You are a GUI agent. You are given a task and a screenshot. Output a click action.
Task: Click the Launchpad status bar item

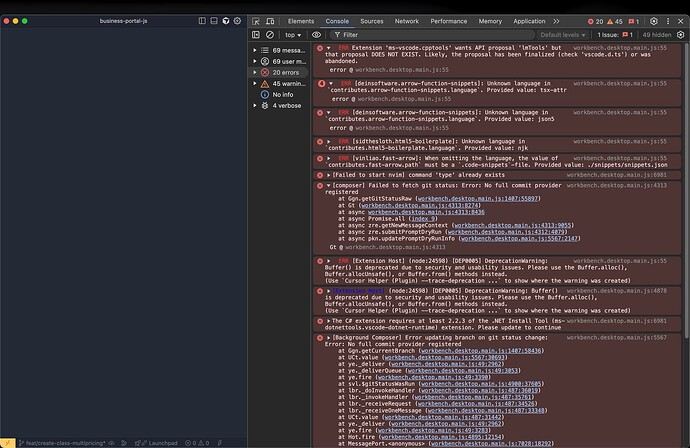[156, 443]
